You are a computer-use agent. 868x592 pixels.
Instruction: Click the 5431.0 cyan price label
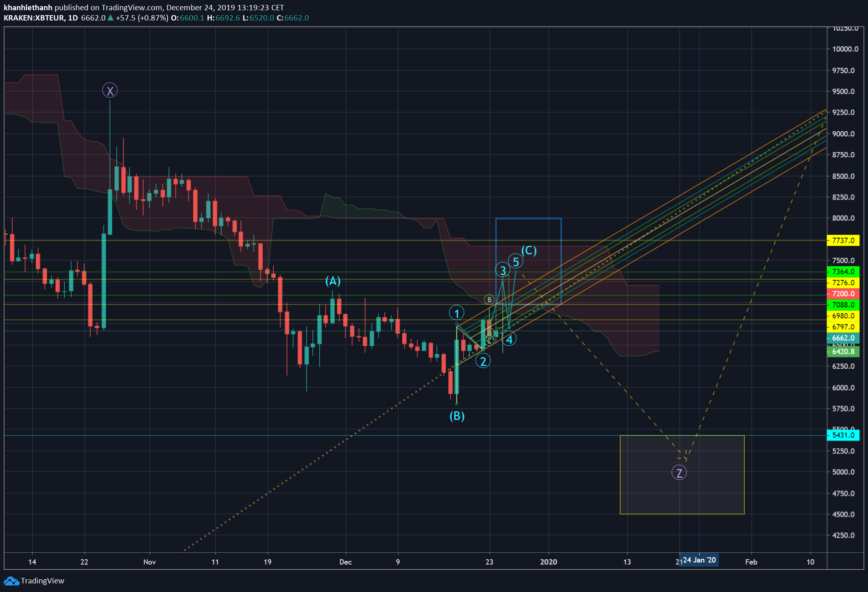843,435
